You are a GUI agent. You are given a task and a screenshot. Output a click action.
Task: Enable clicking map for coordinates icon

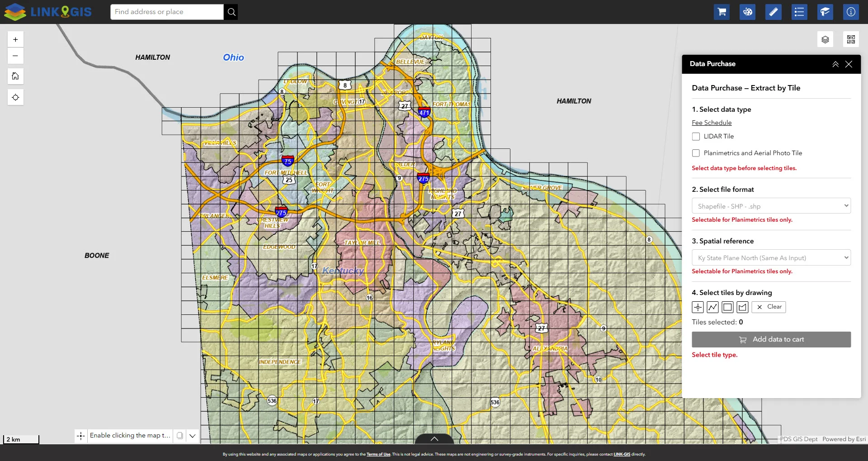click(81, 436)
